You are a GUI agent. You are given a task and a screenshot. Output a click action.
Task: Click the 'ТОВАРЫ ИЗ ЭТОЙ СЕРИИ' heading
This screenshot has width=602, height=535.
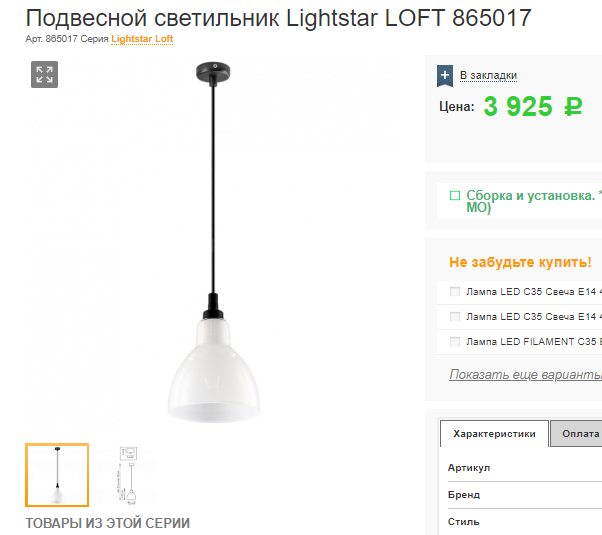click(108, 523)
